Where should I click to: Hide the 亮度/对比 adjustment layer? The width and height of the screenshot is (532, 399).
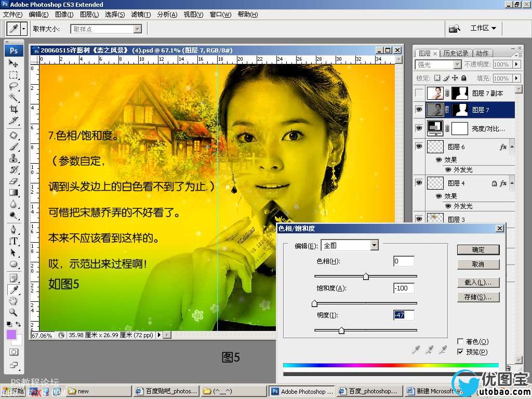click(x=419, y=128)
